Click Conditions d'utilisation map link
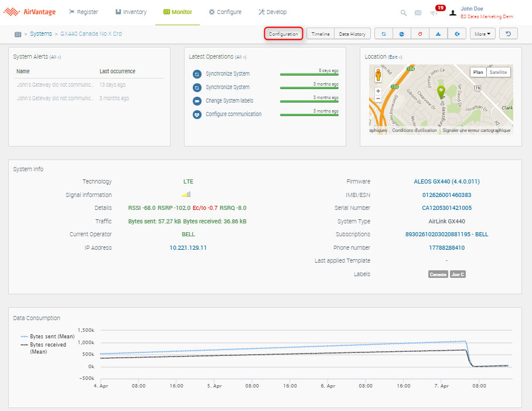Image resolution: width=532 pixels, height=411 pixels. point(414,130)
